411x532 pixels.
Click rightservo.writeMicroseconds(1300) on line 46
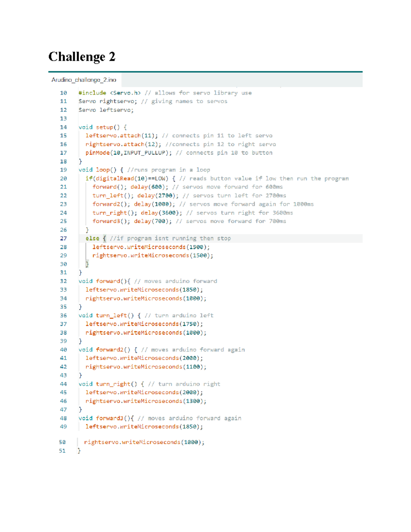(x=146, y=401)
